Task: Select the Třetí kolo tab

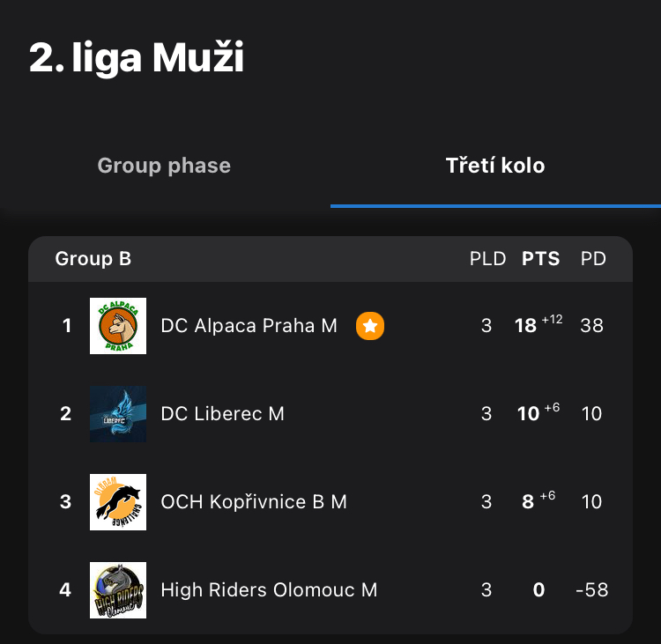Action: point(495,166)
